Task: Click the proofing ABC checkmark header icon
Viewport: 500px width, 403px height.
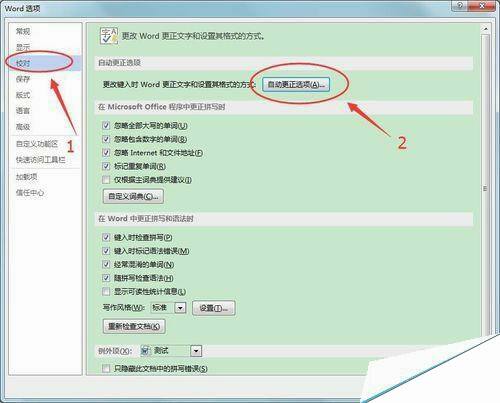Action: pyautogui.click(x=109, y=36)
